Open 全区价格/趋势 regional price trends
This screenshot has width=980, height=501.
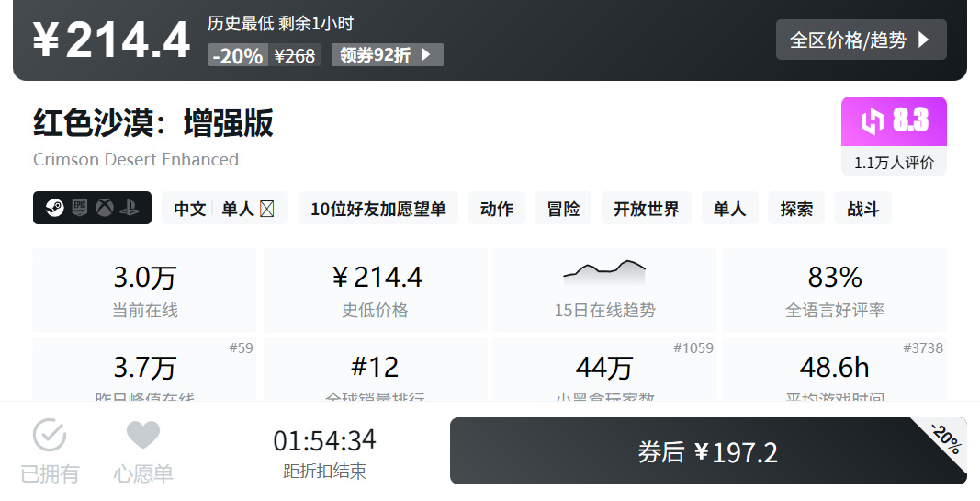click(x=862, y=40)
